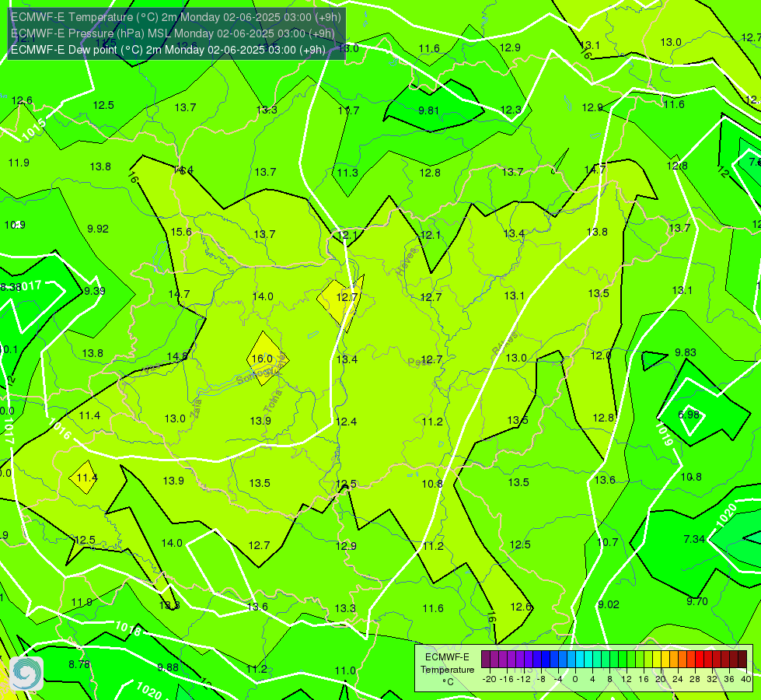Click the 9.02 dew point value

point(609,604)
